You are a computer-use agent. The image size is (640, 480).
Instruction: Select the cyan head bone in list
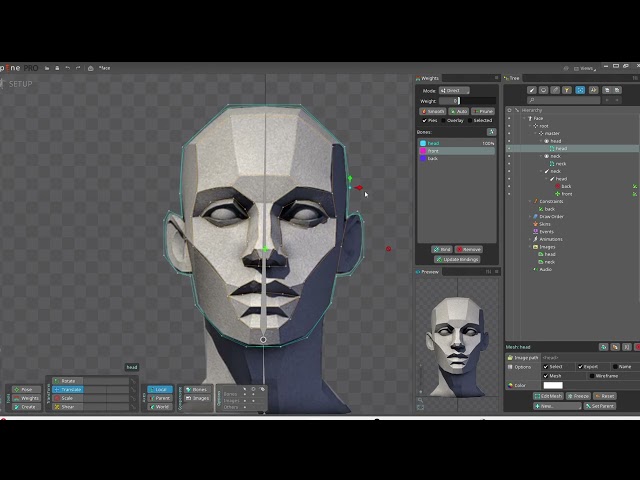[x=457, y=143]
